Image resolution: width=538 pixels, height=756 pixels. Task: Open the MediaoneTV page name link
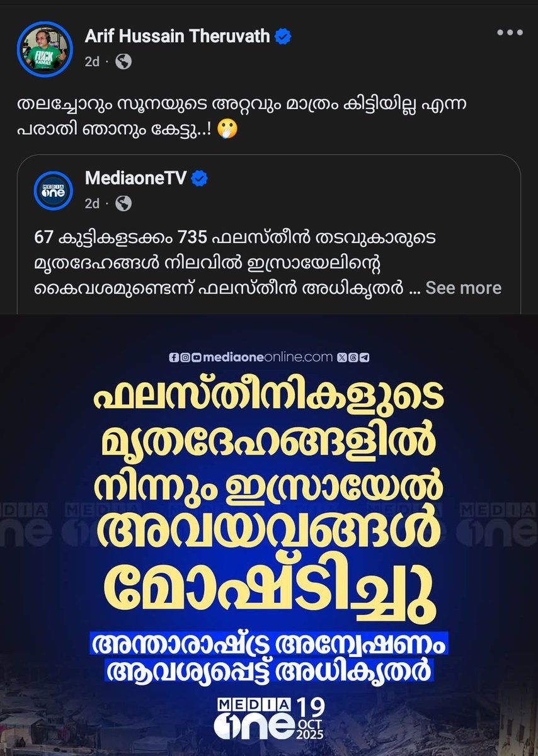[x=136, y=179]
